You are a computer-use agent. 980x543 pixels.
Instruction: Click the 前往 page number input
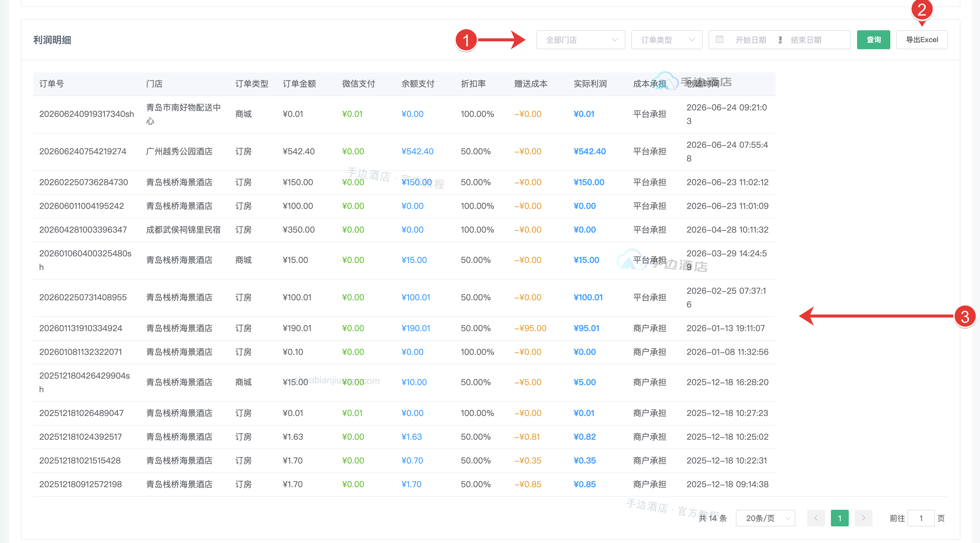921,518
